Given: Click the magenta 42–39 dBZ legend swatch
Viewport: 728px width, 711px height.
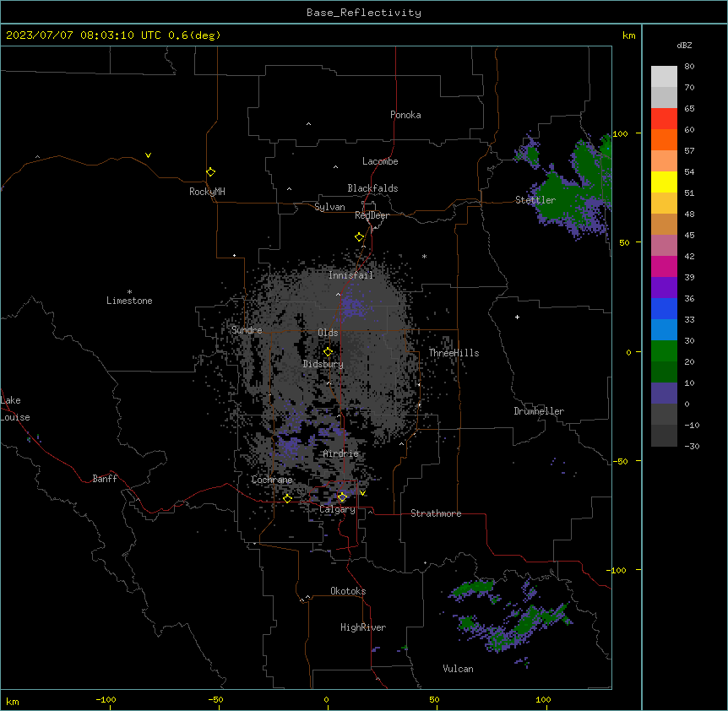Looking at the screenshot, I should click(x=664, y=267).
